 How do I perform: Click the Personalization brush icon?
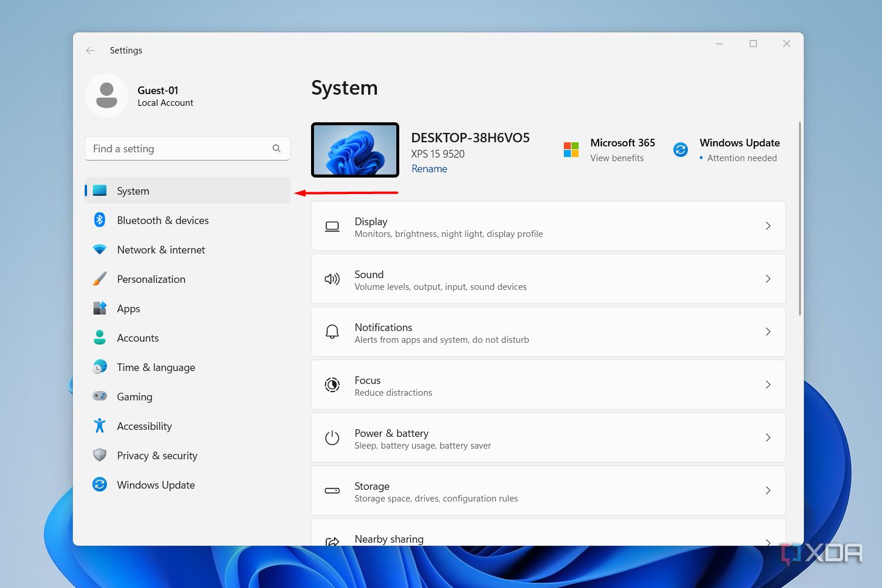click(x=100, y=279)
